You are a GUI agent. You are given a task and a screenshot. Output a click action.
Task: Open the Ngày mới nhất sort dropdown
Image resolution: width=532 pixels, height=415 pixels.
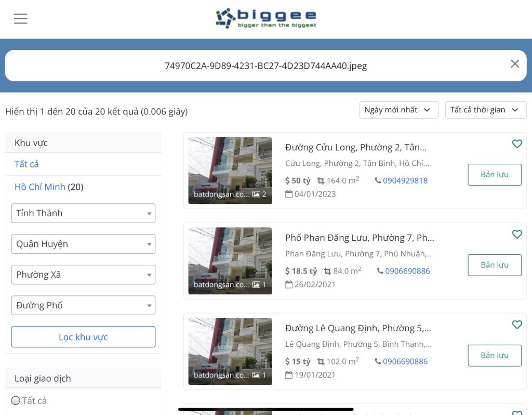pyautogui.click(x=397, y=110)
